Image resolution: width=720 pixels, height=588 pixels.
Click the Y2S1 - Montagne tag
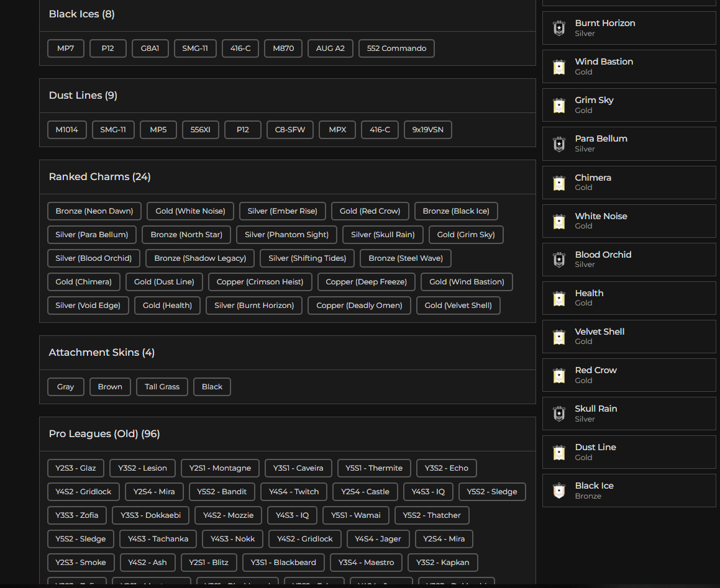tap(220, 468)
